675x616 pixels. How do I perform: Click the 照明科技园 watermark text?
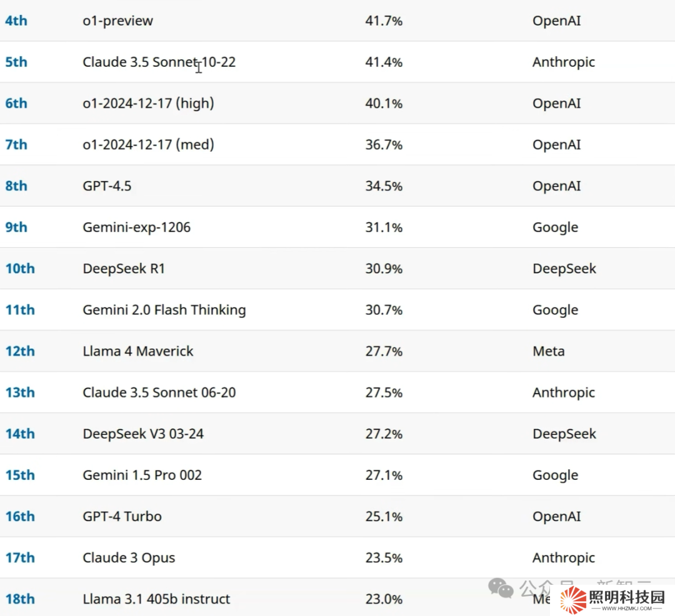click(626, 597)
